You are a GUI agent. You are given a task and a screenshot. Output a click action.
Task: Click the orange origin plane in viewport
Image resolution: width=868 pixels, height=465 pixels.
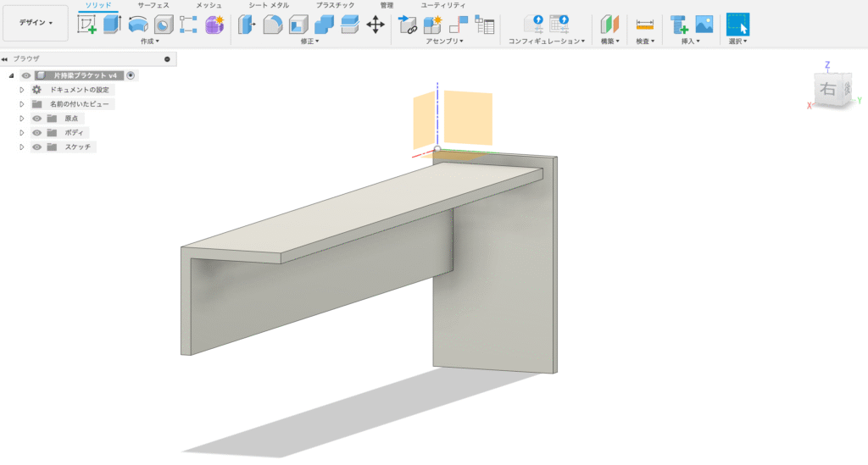(467, 117)
